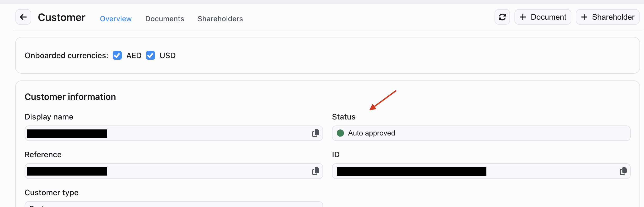Click the Reference field
The height and width of the screenshot is (207, 644).
[174, 171]
